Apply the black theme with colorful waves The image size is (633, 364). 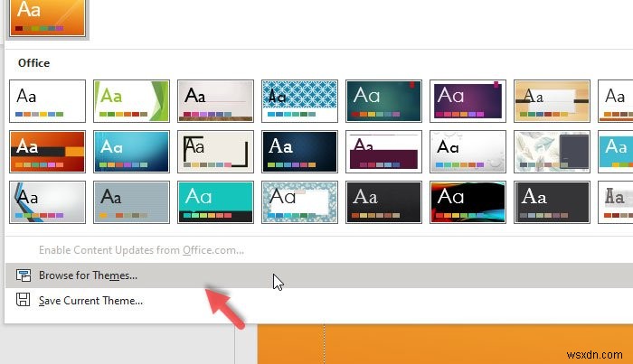(468, 202)
